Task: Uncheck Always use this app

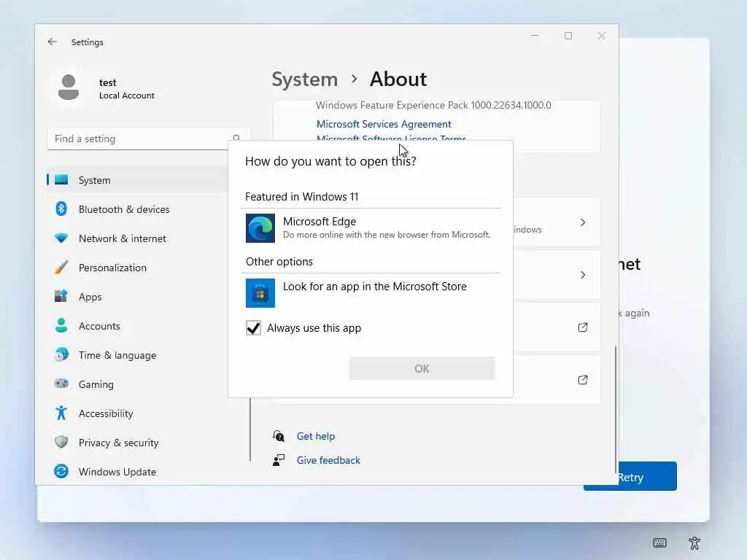Action: pos(253,327)
